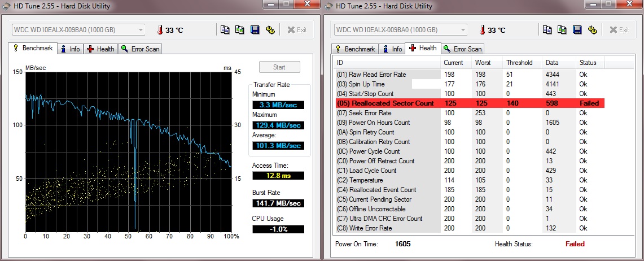Click Status column header
The height and width of the screenshot is (261, 644).
(x=590, y=63)
